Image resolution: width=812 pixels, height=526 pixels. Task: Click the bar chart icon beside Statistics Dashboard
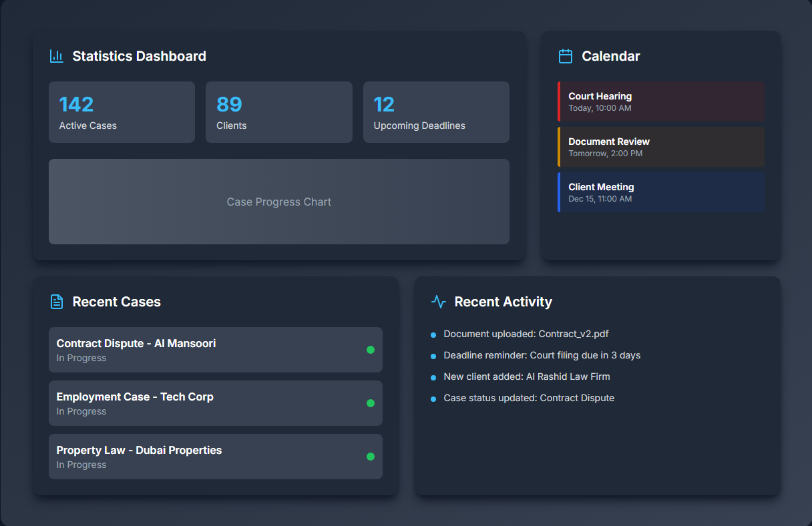[x=56, y=56]
